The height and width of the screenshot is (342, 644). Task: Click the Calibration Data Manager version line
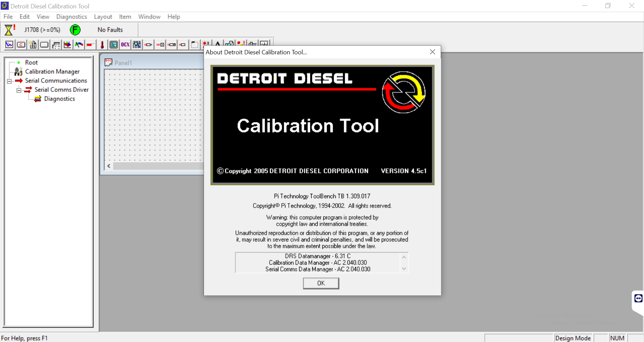coord(318,263)
